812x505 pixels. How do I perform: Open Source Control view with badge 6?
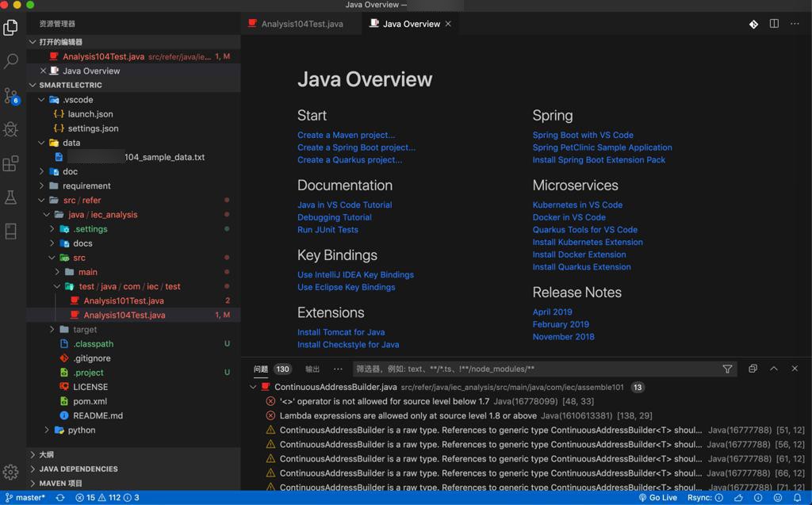[x=11, y=96]
